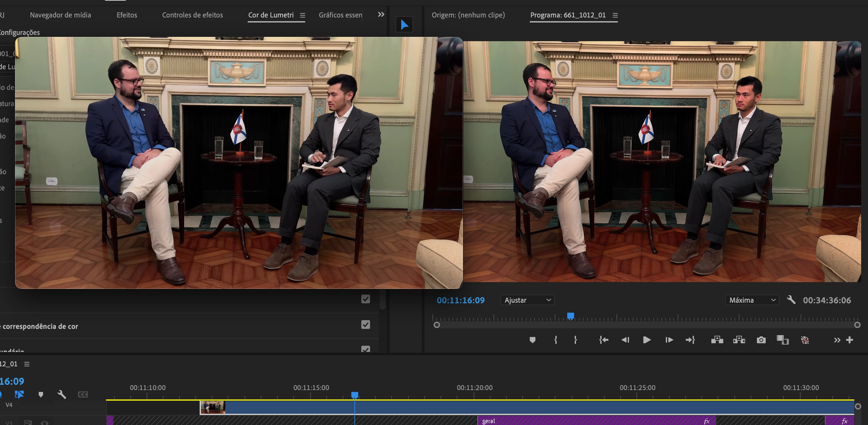The height and width of the screenshot is (425, 868).
Task: Click the Extract button in Program monitor
Action: point(739,340)
